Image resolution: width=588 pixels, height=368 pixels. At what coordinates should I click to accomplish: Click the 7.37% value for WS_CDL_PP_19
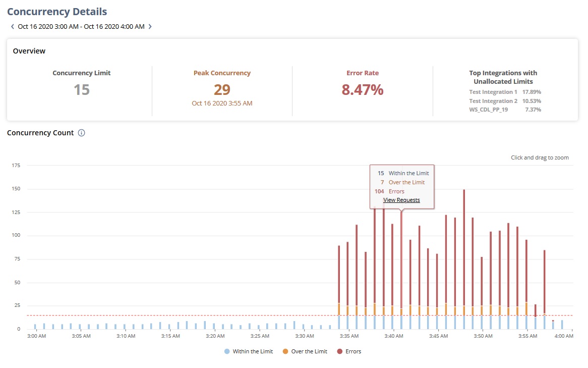click(x=533, y=110)
